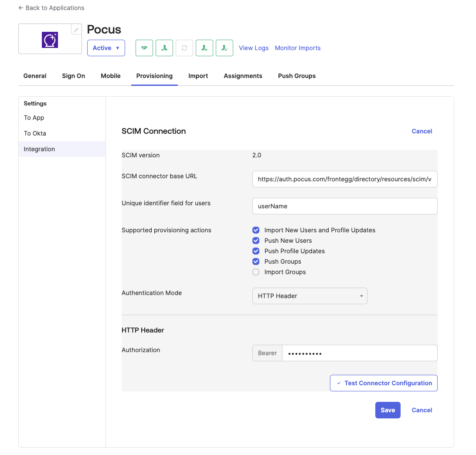Viewport: 476px width, 455px height.
Task: Select the Provisioning tab
Action: (154, 76)
